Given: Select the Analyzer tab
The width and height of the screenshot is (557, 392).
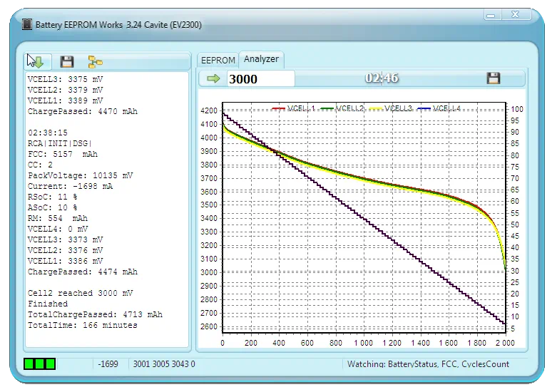Looking at the screenshot, I should 261,59.
